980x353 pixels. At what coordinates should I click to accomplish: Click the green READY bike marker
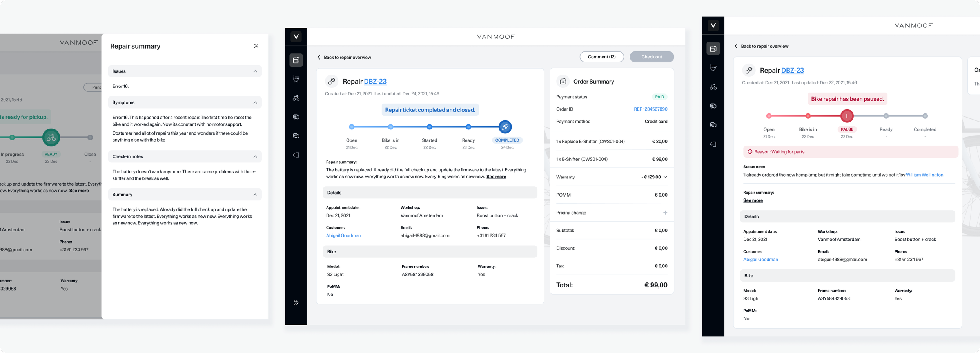pyautogui.click(x=51, y=137)
